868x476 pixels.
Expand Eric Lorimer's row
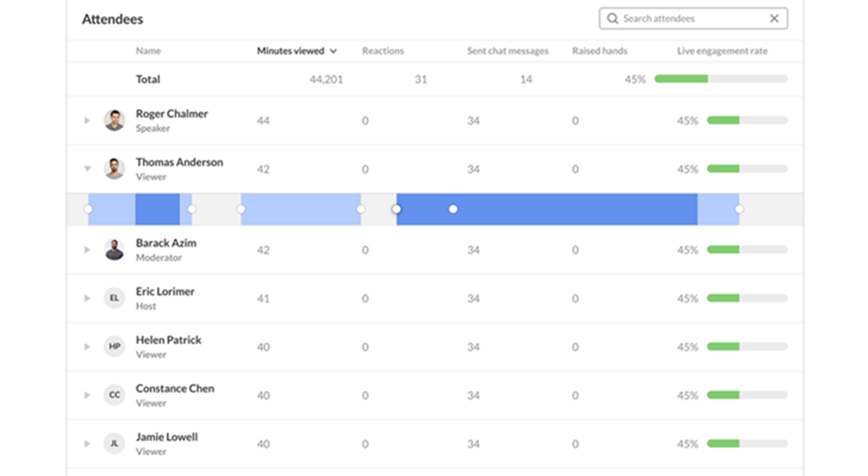(88, 299)
